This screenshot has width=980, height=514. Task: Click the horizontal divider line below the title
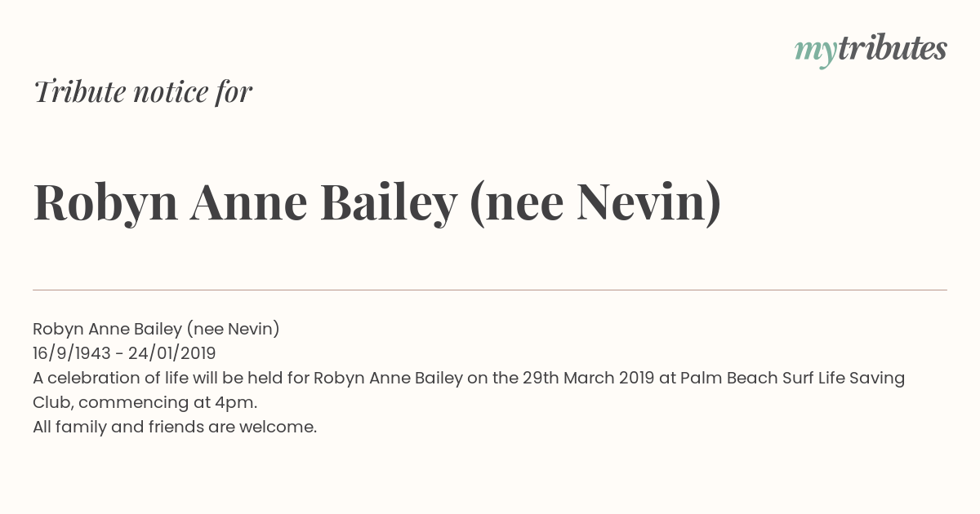click(x=490, y=290)
